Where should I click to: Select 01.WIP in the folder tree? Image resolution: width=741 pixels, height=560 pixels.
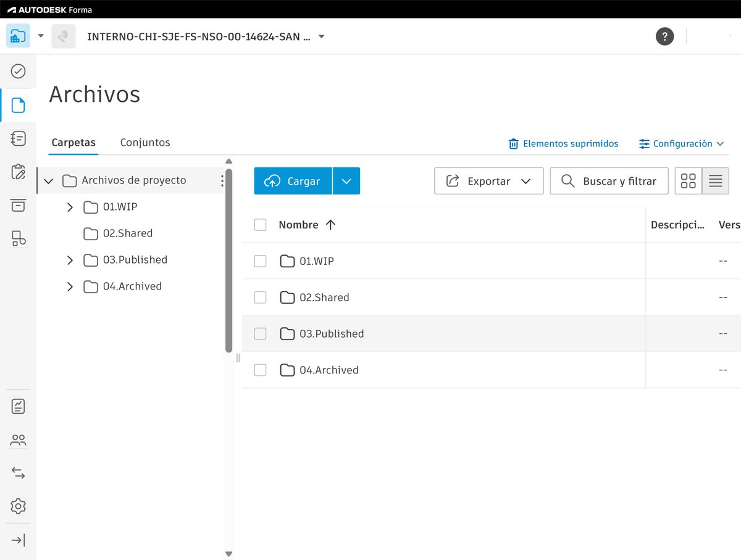[119, 207]
